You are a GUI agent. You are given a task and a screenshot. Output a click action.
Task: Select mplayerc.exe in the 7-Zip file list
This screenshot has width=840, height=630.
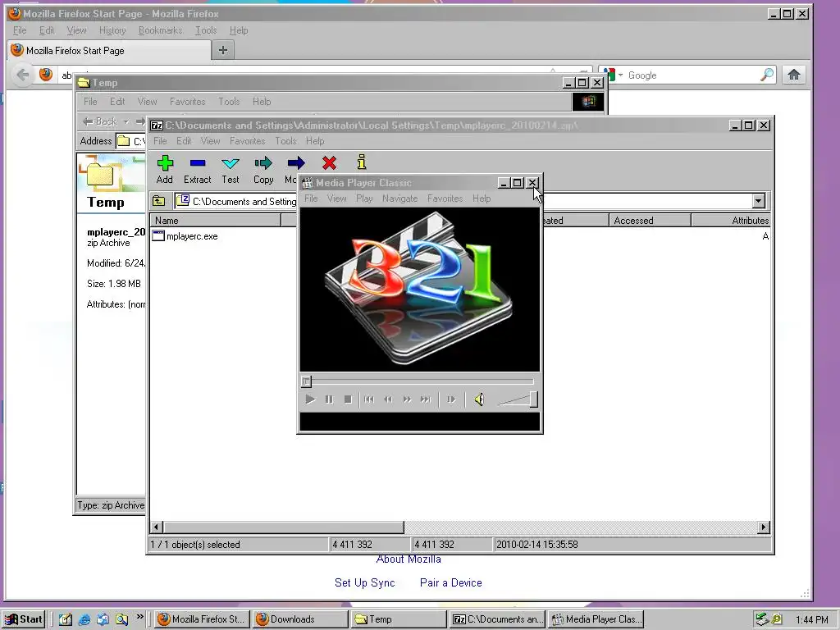pos(192,236)
